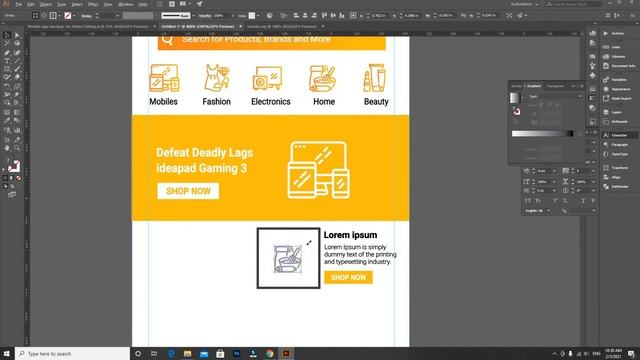Select the Magic Wand tool
640x360 pixels.
[x=7, y=44]
